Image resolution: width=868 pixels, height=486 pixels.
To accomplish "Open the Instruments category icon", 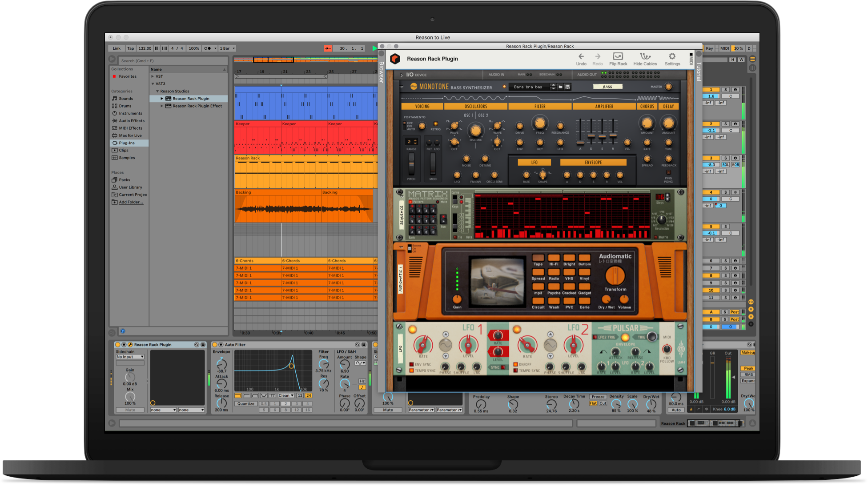I will coord(115,113).
